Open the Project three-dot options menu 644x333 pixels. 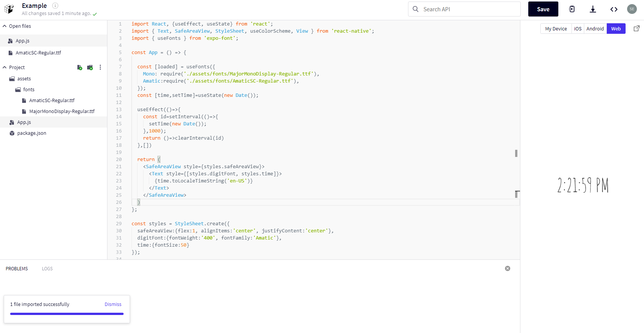click(x=100, y=68)
